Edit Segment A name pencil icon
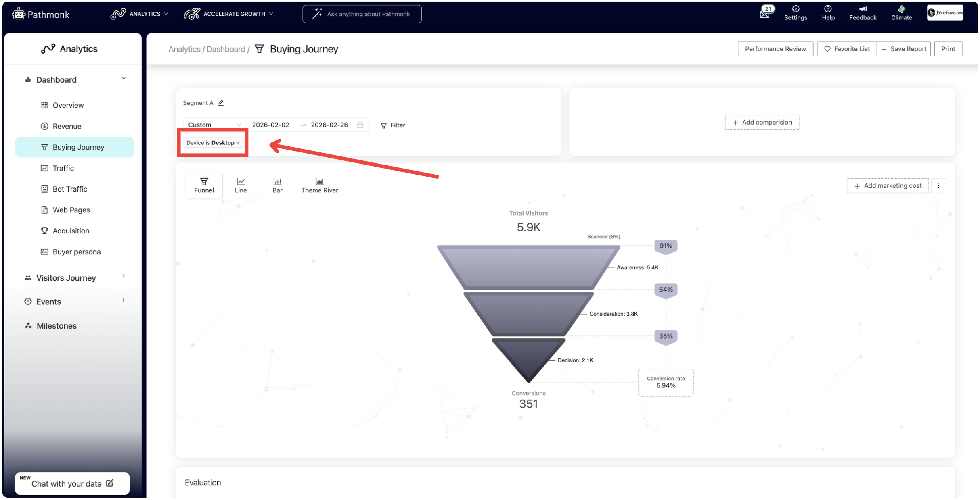Image resolution: width=980 pixels, height=500 pixels. pyautogui.click(x=221, y=103)
